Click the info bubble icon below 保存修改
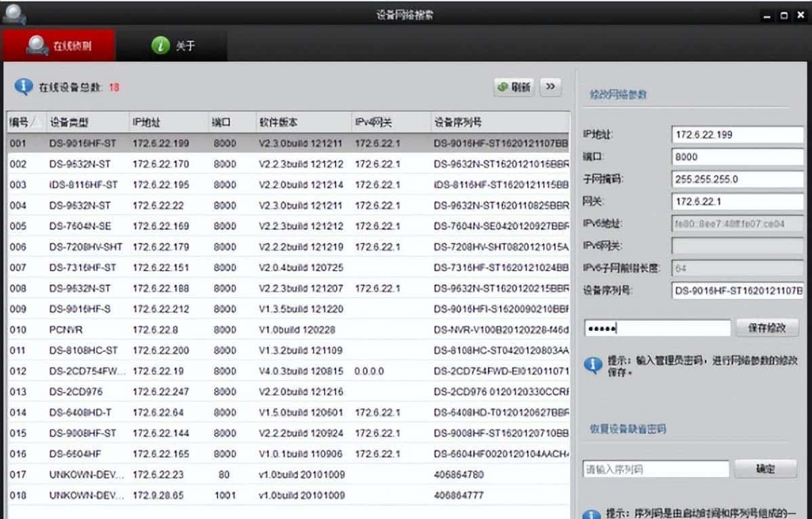Viewport: 812px width, 519px height. pos(593,364)
